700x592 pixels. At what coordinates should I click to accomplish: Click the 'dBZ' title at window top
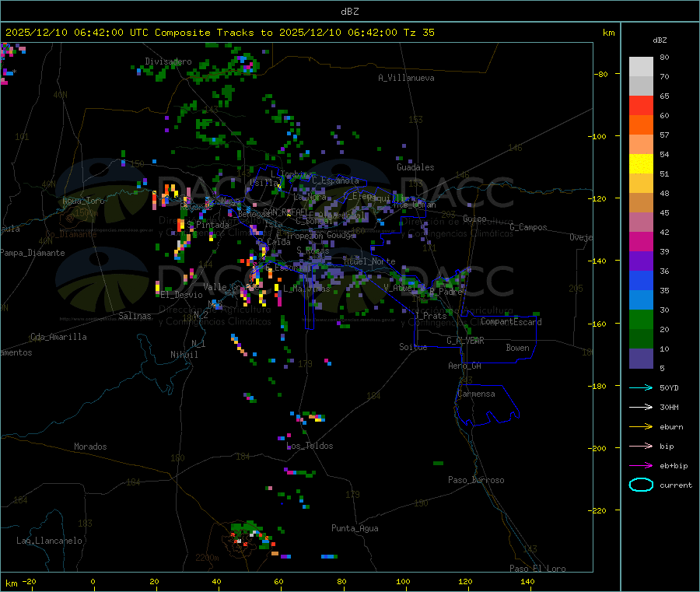click(349, 12)
